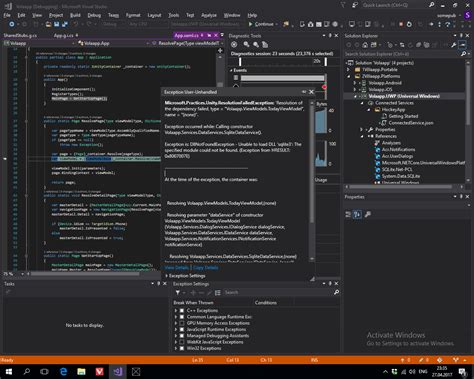Toggle the JavaScript Runtime Exceptions checkbox
474x379 pixels.
pos(182,329)
